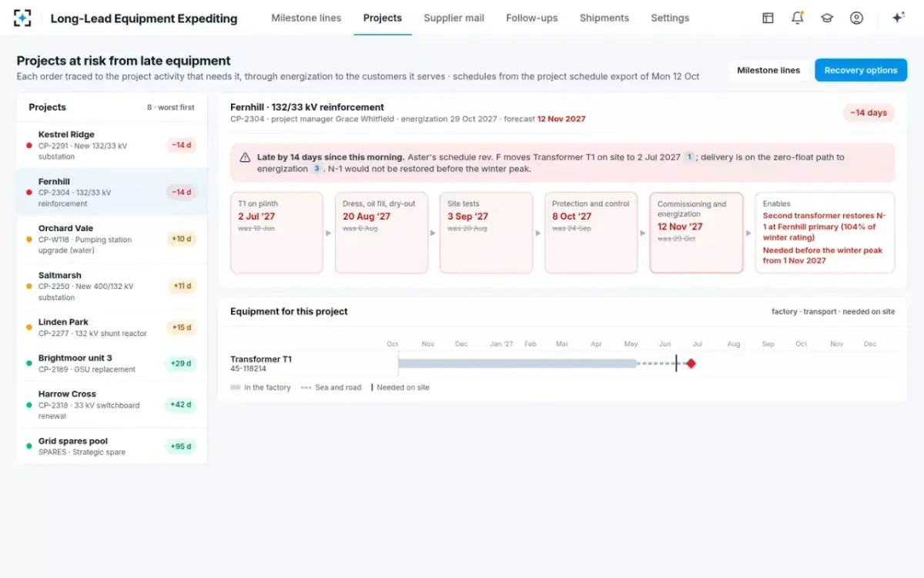Click the "Transformer T1" equipment label
This screenshot has width=924, height=578.
click(x=261, y=359)
